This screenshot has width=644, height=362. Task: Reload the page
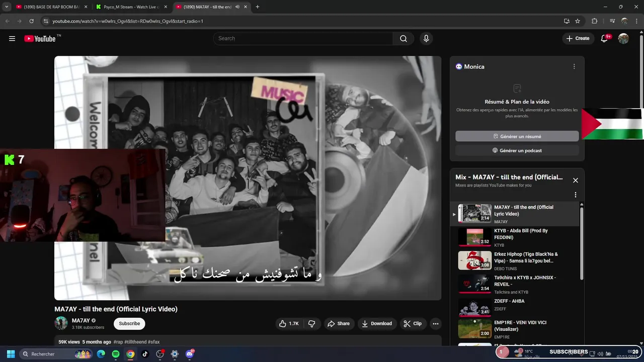pos(31,21)
